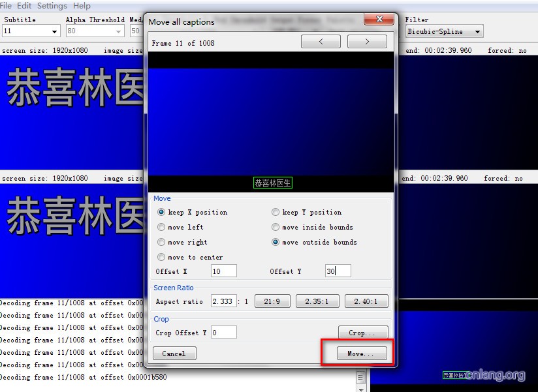Viewport: 538px width, 392px height.
Task: Choose the move to center option
Action: point(161,257)
